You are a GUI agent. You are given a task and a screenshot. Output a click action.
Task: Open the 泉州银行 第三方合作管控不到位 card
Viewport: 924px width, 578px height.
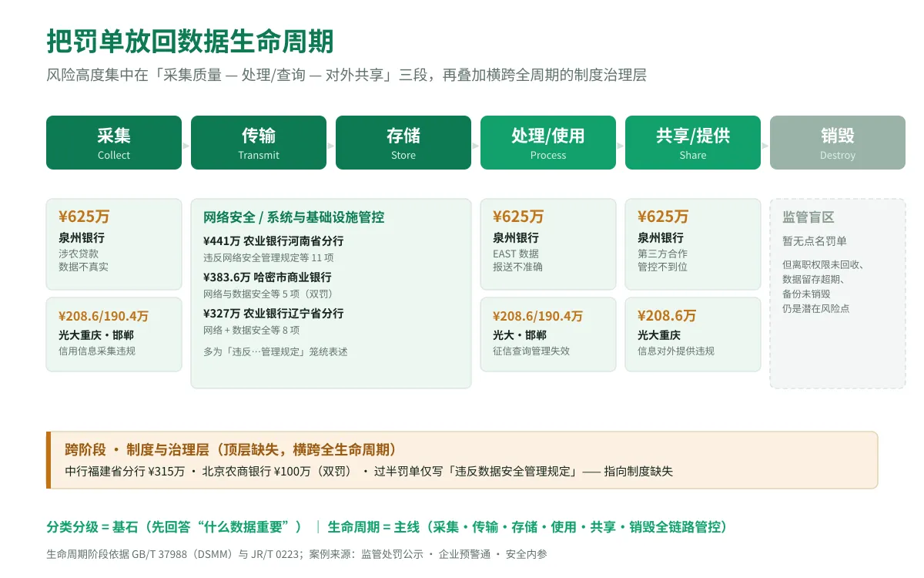693,244
